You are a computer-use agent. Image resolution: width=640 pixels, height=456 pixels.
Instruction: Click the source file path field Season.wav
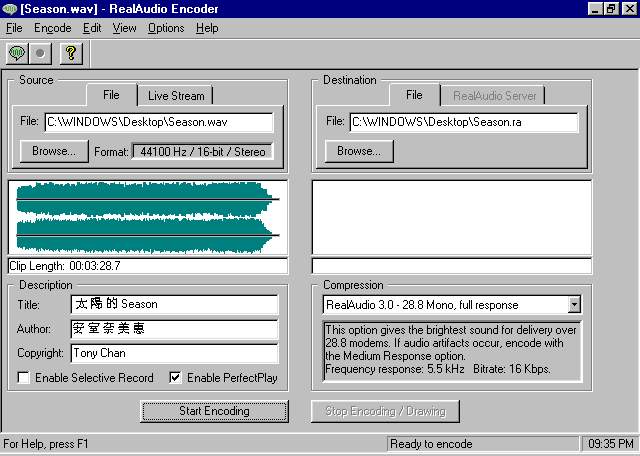click(159, 122)
